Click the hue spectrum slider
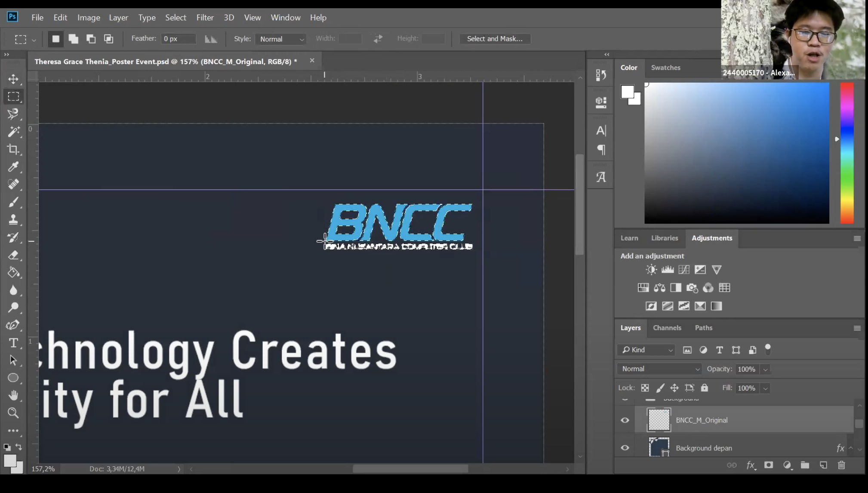The width and height of the screenshot is (868, 493). point(846,153)
